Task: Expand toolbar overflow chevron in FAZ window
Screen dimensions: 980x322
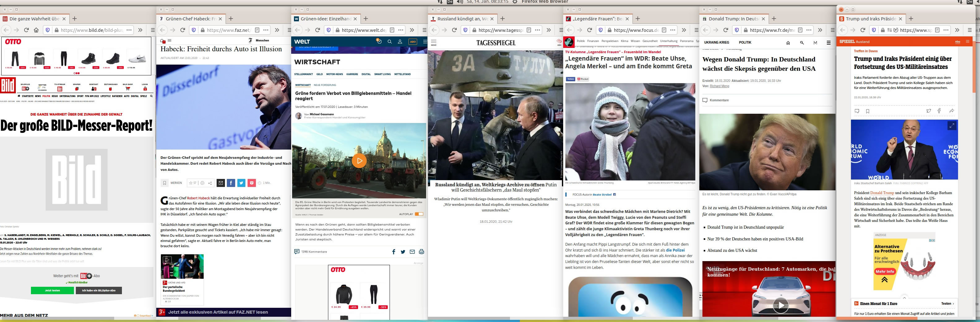Action: click(277, 30)
